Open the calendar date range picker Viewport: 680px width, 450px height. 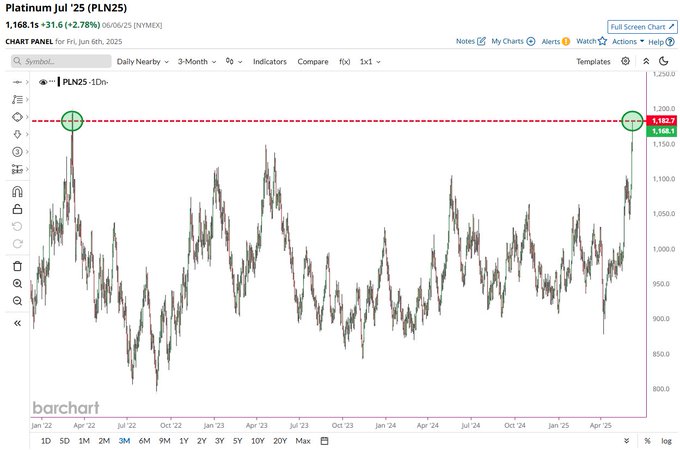pos(324,441)
